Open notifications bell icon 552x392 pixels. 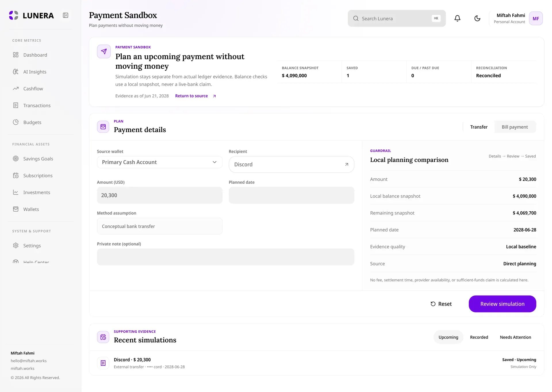click(457, 18)
